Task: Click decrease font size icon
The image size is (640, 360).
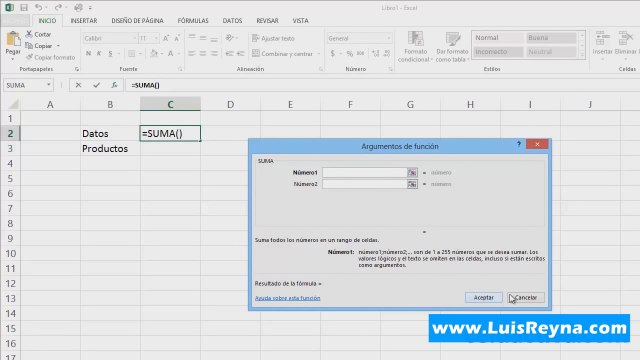Action: (177, 38)
